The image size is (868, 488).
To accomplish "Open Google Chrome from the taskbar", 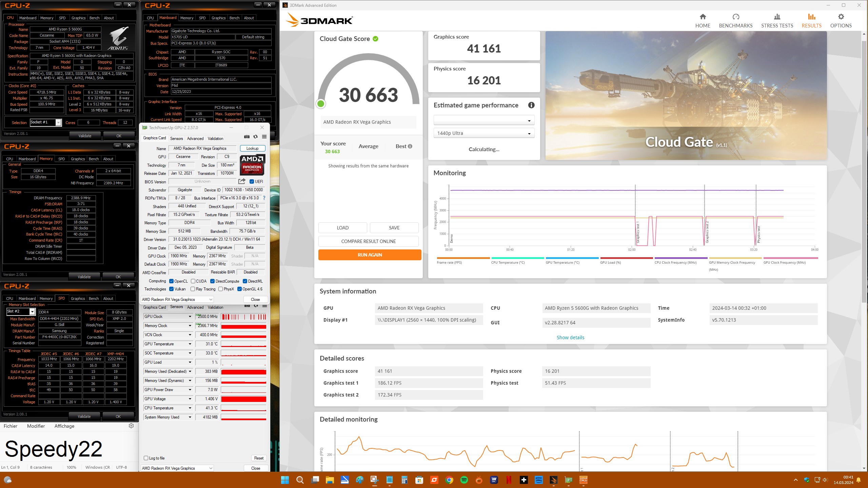I will point(449,480).
